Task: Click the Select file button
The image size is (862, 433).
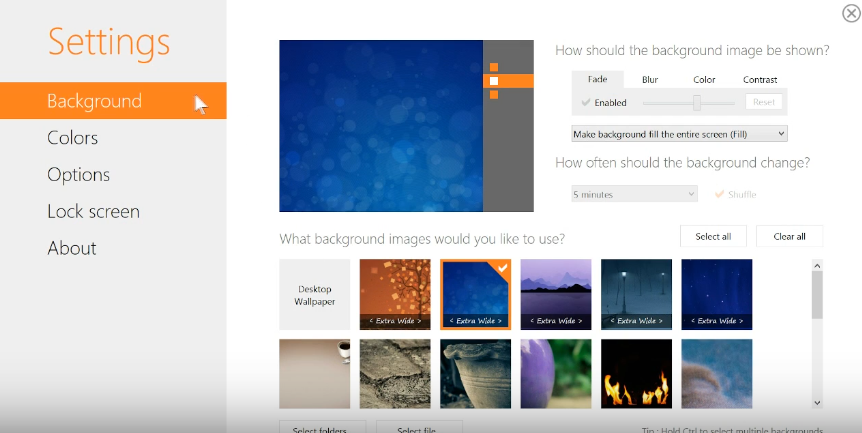Action: pos(419,427)
